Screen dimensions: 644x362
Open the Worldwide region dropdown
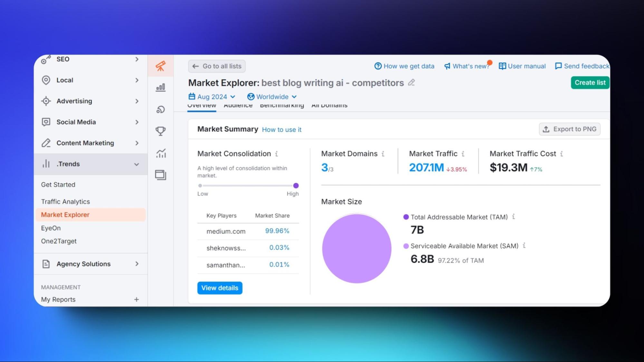272,97
